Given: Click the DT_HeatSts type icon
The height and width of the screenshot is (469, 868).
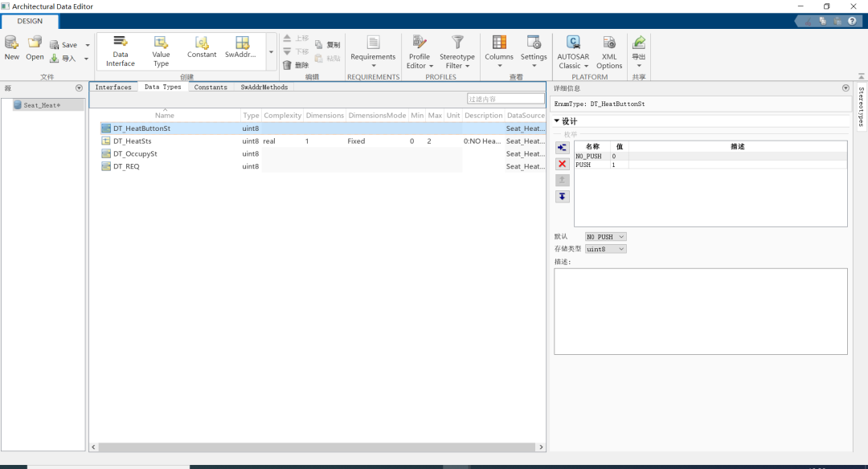Looking at the screenshot, I should click(106, 141).
